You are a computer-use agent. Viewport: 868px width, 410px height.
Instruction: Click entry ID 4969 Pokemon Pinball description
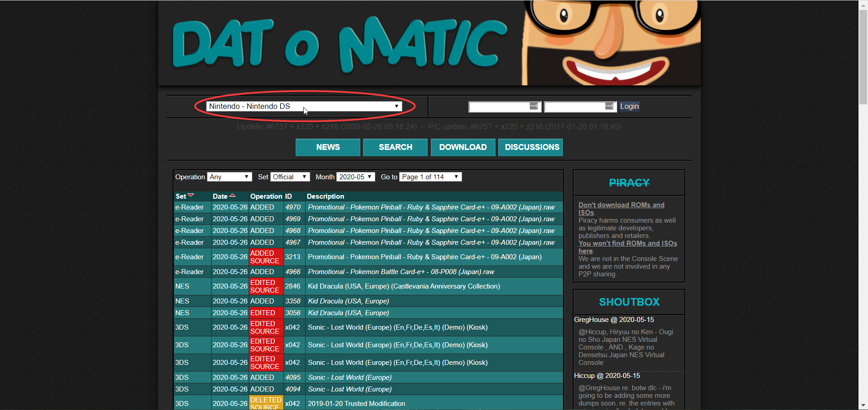(431, 219)
